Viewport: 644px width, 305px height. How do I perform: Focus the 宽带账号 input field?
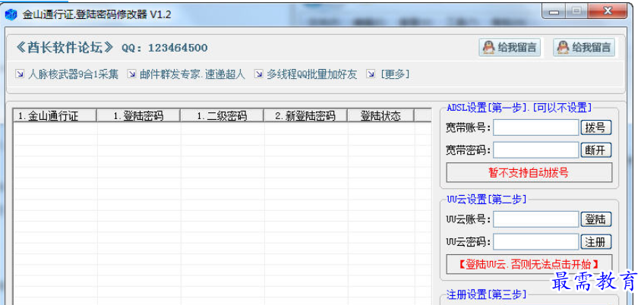point(536,127)
